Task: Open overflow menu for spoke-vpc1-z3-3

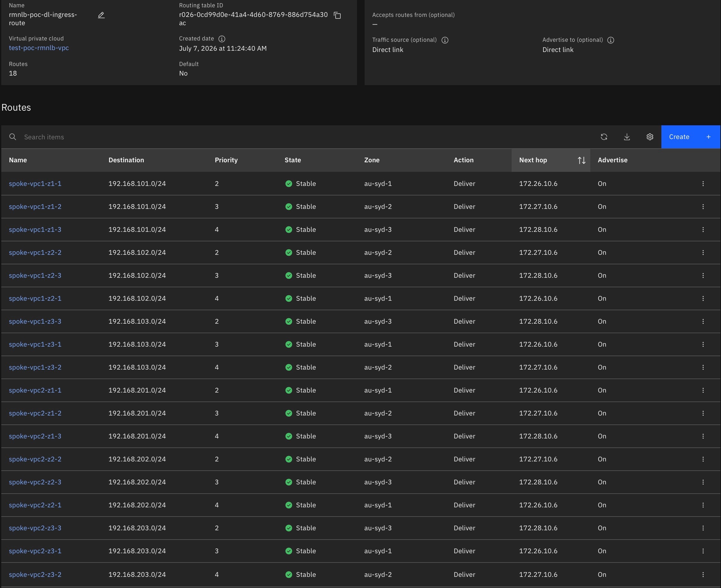Action: [703, 321]
